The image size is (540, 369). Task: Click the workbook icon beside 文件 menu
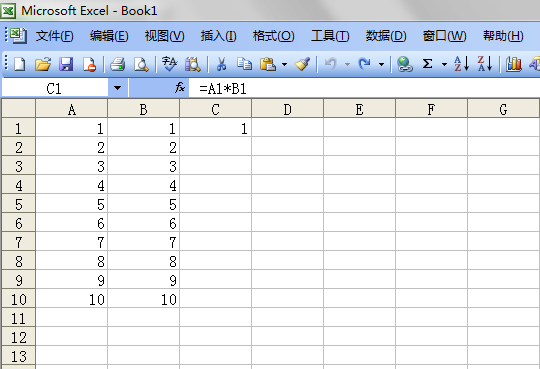click(18, 35)
